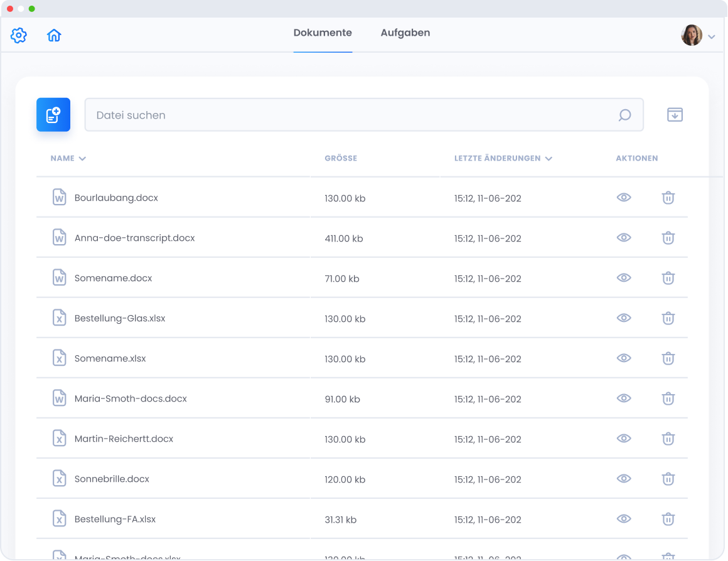The height and width of the screenshot is (561, 728).
Task: Open the user profile dropdown arrow
Action: (x=712, y=37)
